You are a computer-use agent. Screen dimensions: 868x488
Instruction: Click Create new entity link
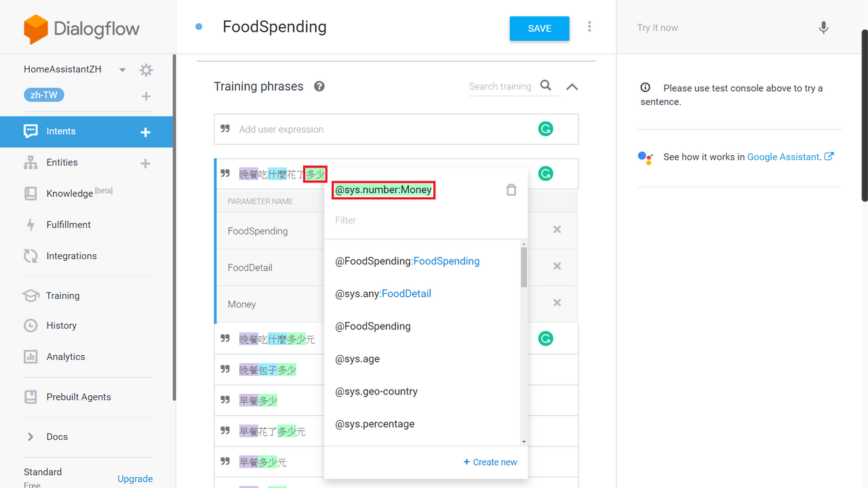tap(490, 462)
